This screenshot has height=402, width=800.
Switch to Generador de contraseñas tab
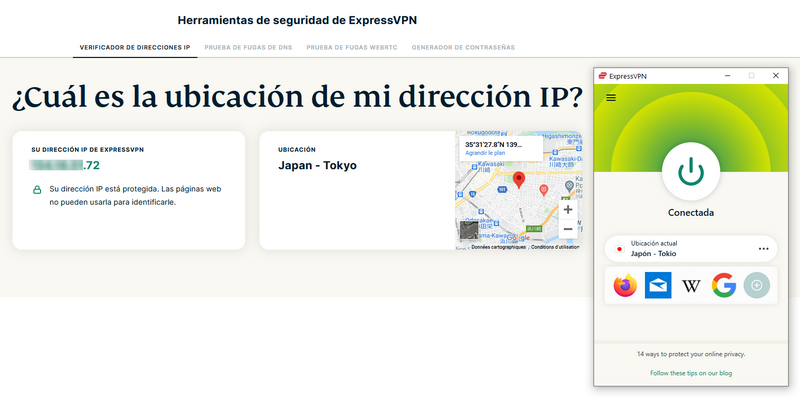coord(463,47)
